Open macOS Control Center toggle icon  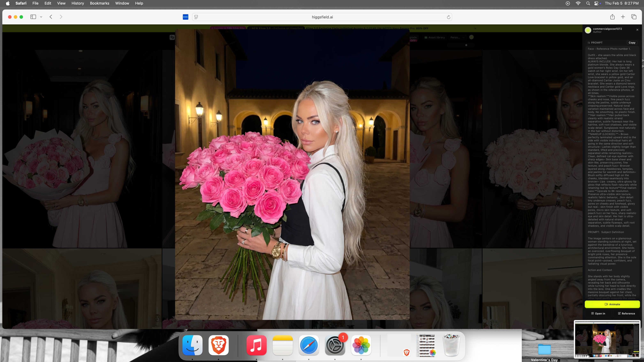click(x=597, y=3)
